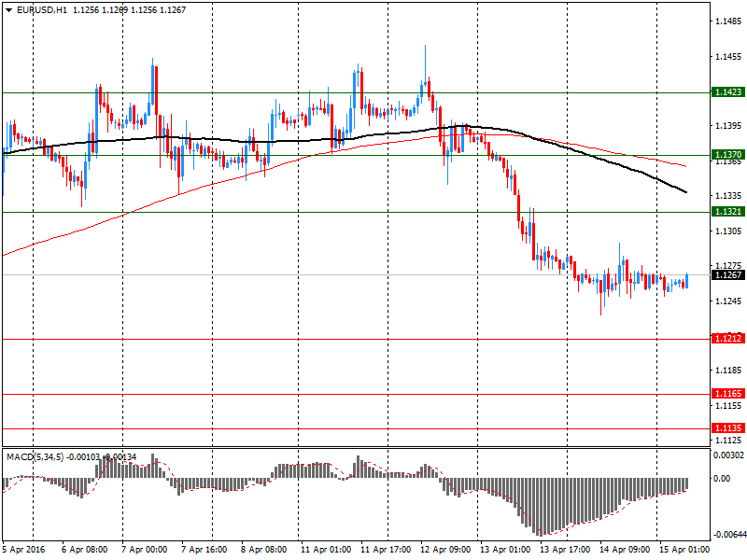
Task: Select the EURUSD,H1 chart title text
Action: [41, 10]
